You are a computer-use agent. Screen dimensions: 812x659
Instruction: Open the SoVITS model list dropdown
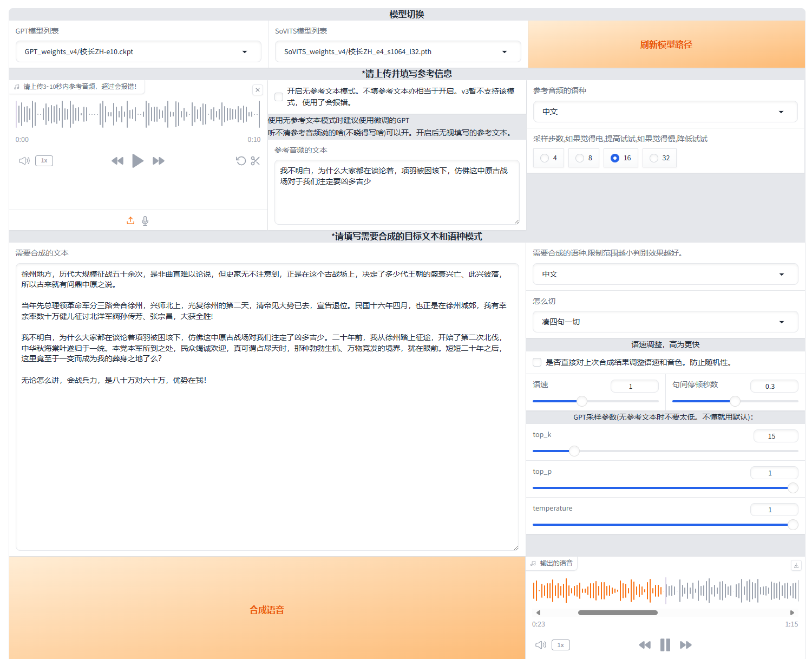pos(397,52)
